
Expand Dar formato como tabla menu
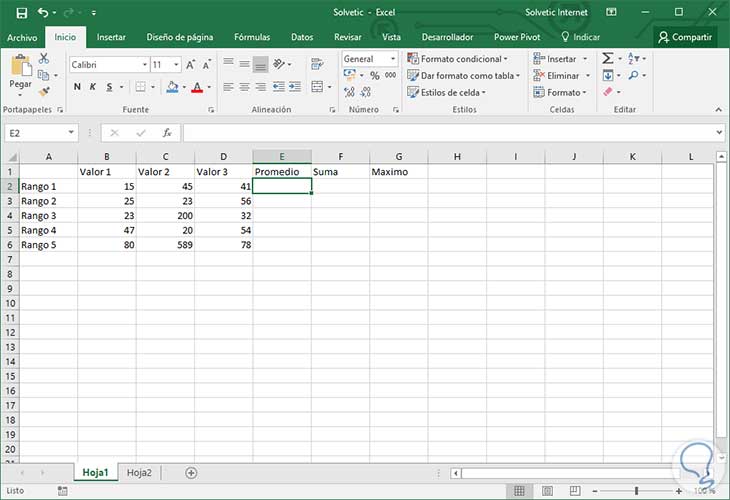(463, 75)
